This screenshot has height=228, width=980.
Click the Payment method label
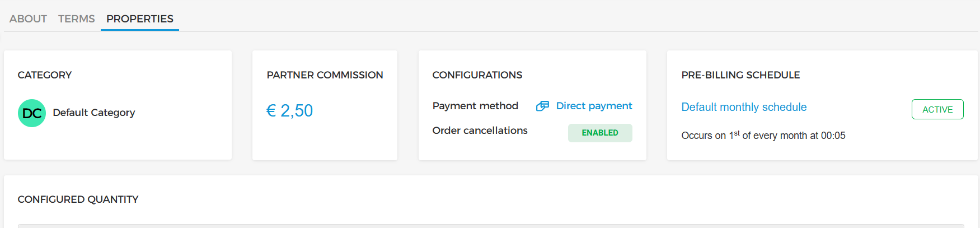coord(475,106)
